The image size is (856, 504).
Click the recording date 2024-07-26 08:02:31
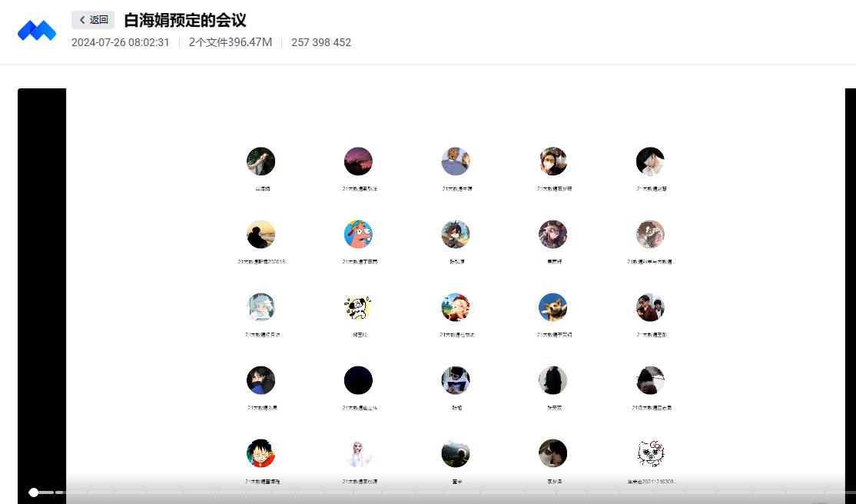click(x=120, y=43)
